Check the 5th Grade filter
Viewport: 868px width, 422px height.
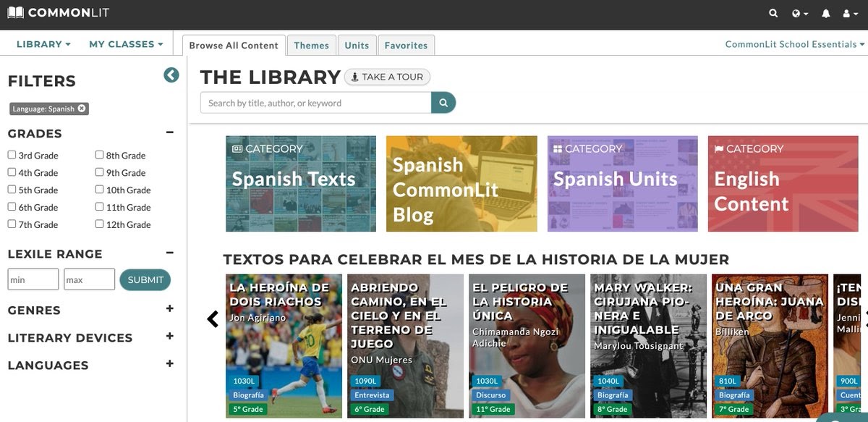(x=12, y=190)
